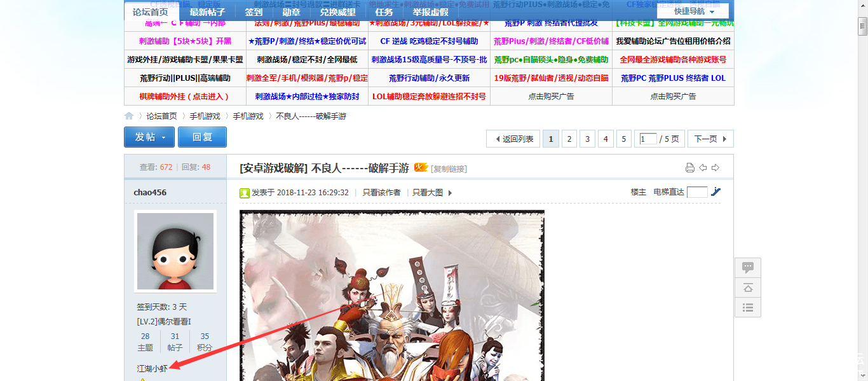This screenshot has width=868, height=381.
Task: Open ad link 刺激战场/稳定不封/全网最低
Action: pyautogui.click(x=307, y=60)
